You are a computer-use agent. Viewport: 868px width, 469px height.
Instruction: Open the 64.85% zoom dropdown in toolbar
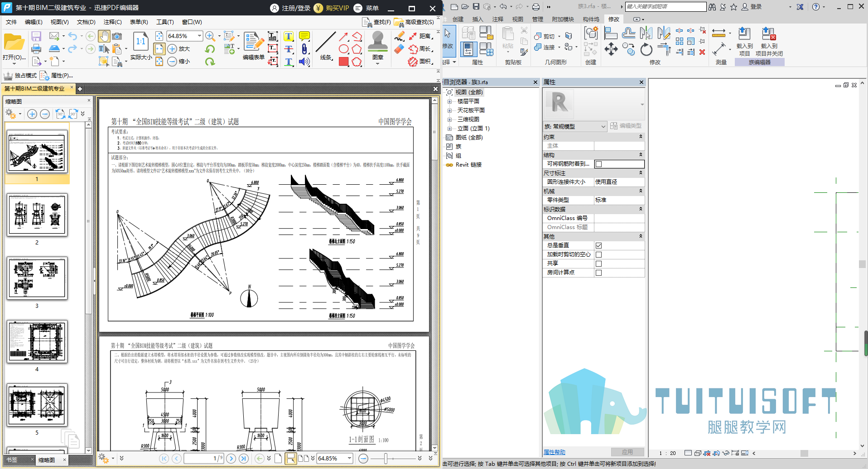(x=199, y=36)
